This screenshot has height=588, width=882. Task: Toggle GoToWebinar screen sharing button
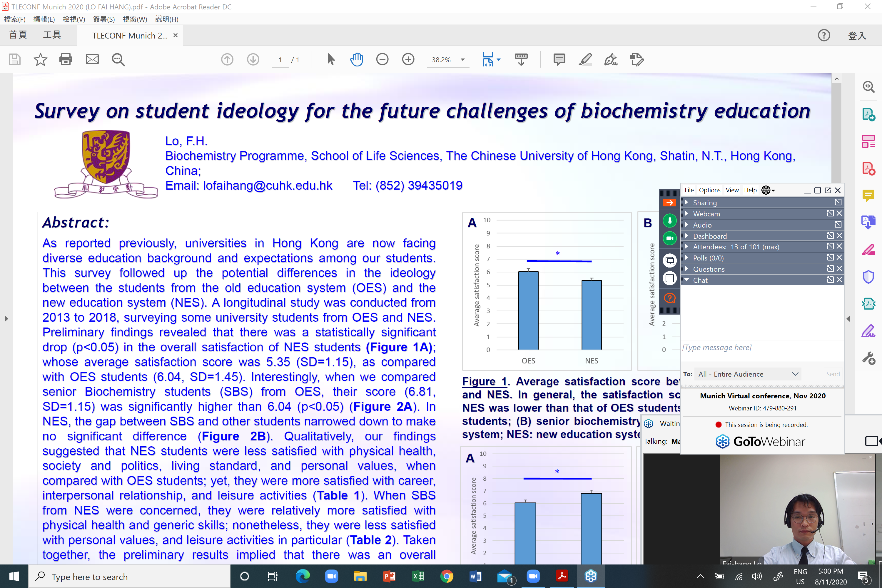coord(669,260)
